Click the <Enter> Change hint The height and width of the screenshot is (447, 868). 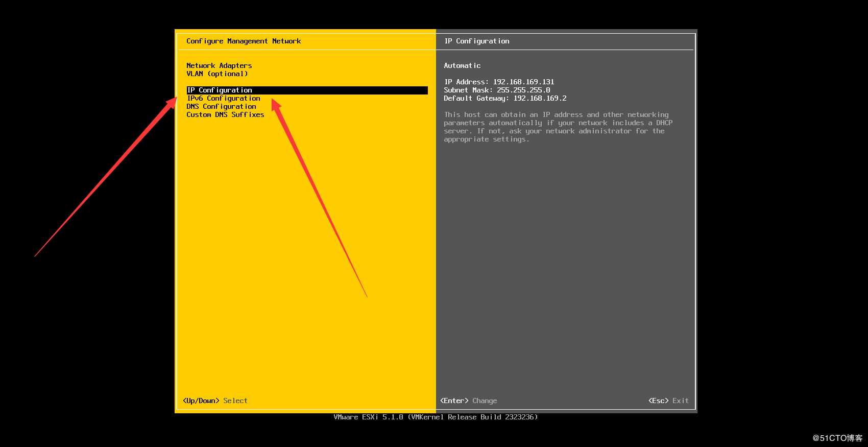point(469,401)
